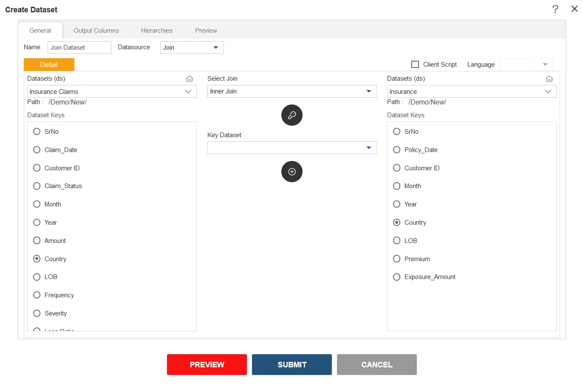Click the key icon button under Select Join
The height and width of the screenshot is (392, 583).
coord(292,115)
